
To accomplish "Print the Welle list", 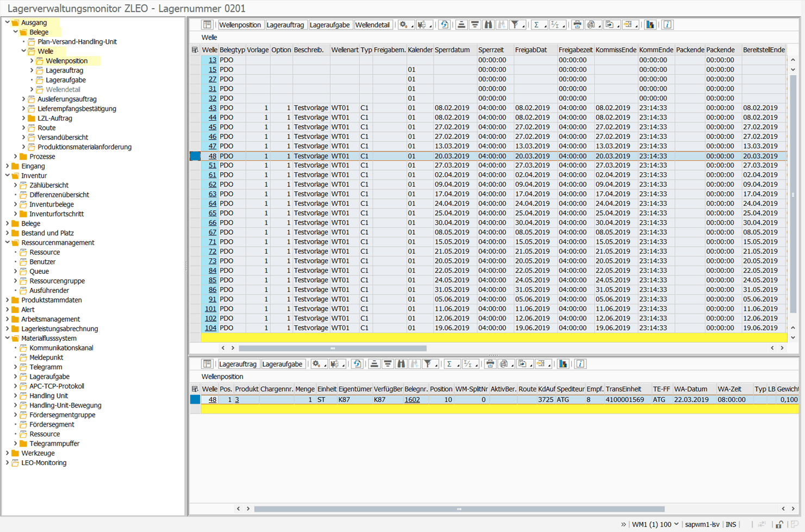I will pyautogui.click(x=577, y=24).
